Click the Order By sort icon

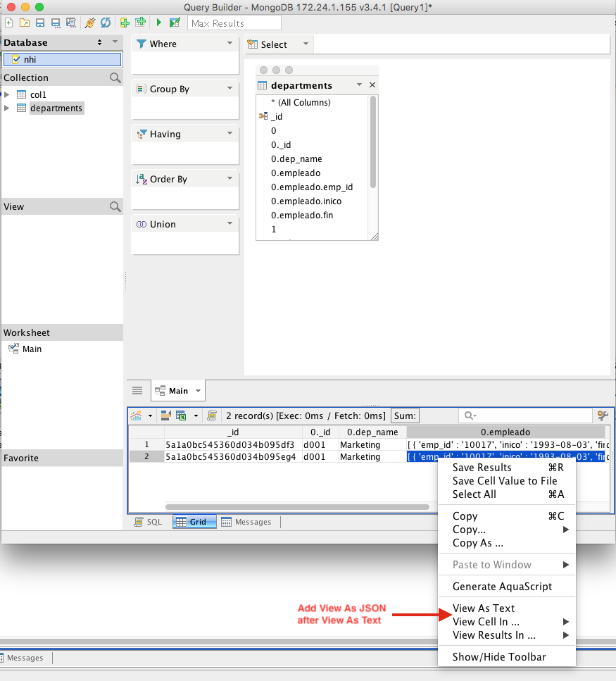(141, 179)
